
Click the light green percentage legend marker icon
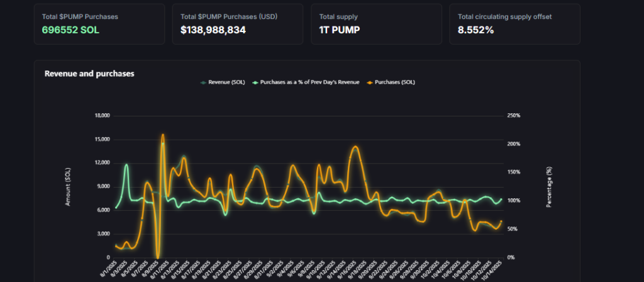255,82
